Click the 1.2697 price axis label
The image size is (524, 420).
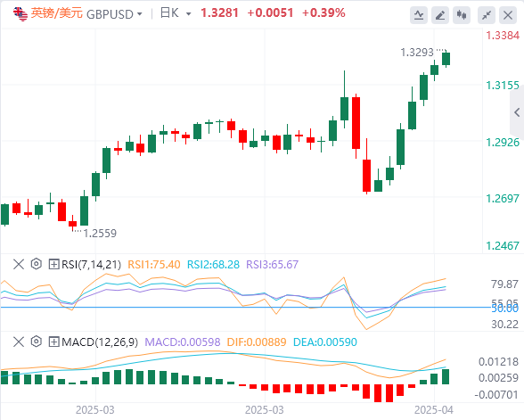click(x=503, y=198)
